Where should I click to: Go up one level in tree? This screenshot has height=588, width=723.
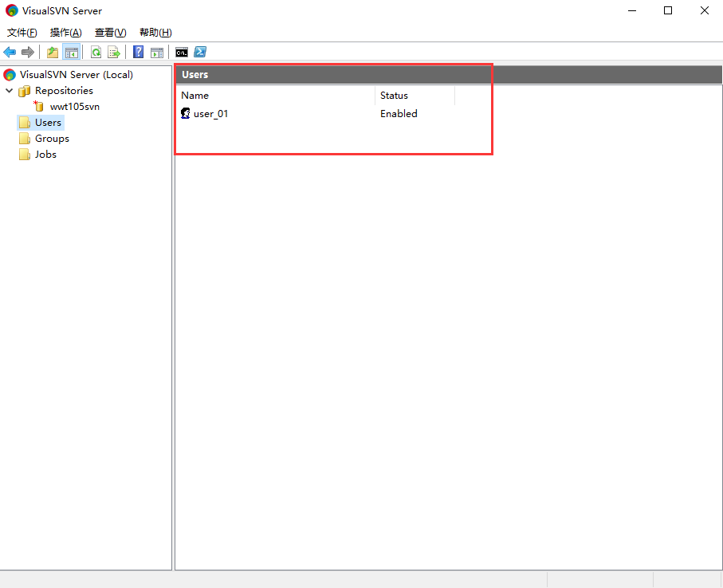(x=53, y=53)
